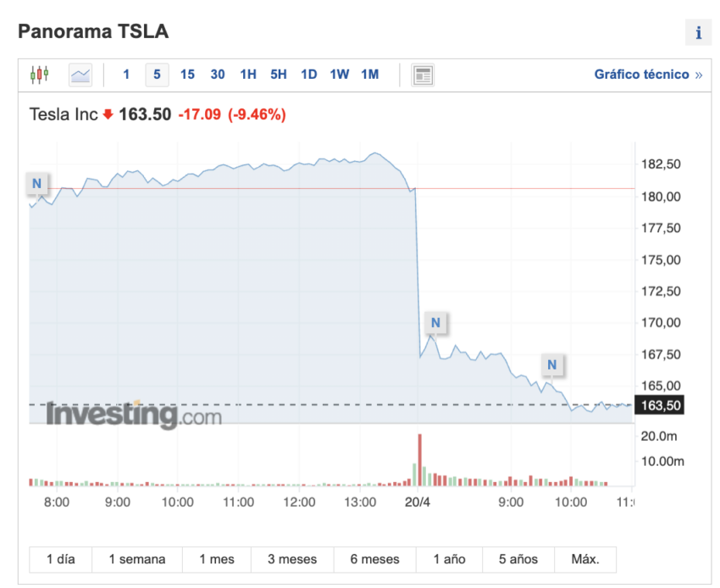Set interval to 1H
The height and width of the screenshot is (588, 720).
pos(248,75)
